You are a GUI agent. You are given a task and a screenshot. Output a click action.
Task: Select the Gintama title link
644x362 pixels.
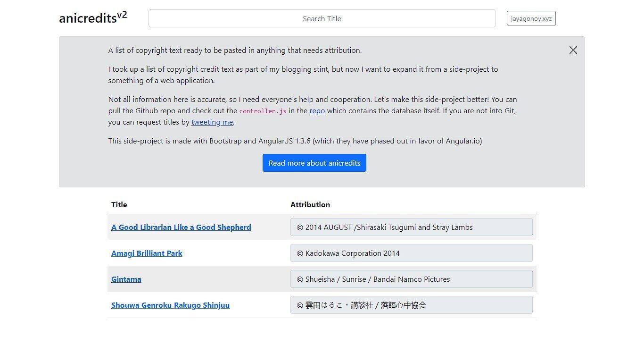[126, 279]
